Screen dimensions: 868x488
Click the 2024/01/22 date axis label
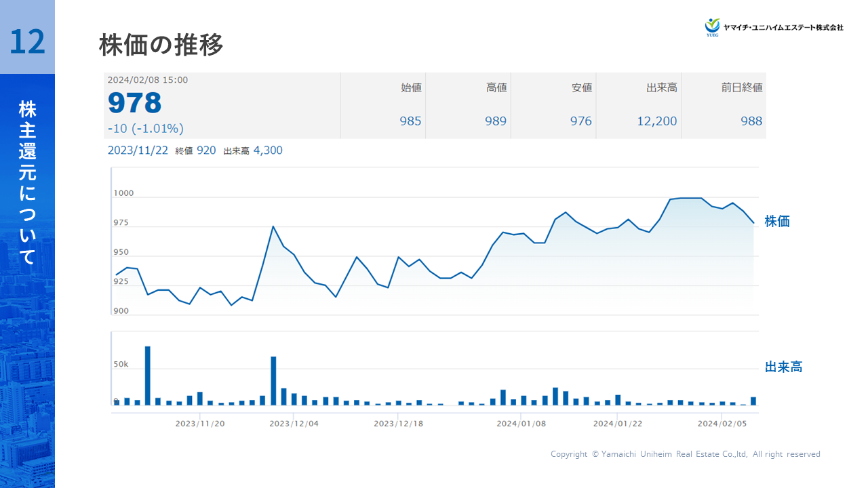618,424
